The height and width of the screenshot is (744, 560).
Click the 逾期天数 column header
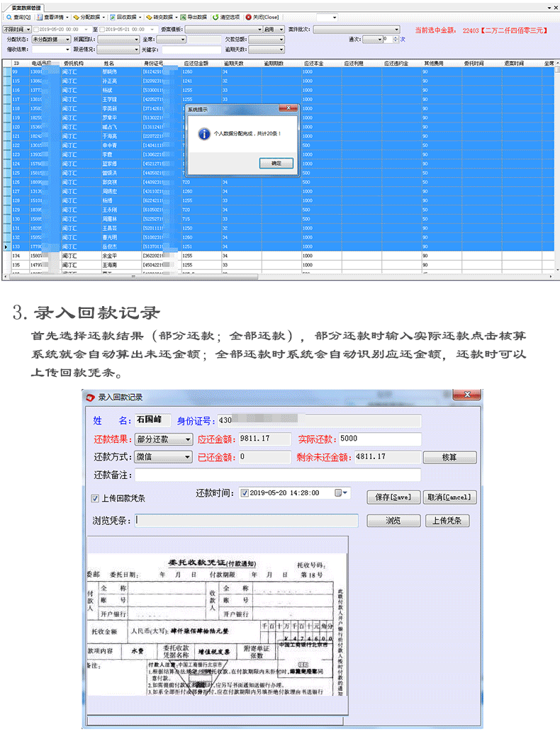point(242,63)
